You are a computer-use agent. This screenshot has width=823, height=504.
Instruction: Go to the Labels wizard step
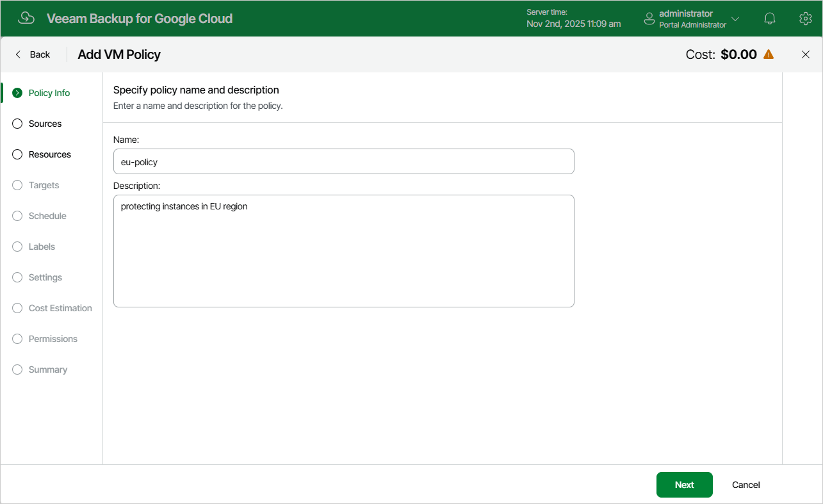click(x=42, y=247)
